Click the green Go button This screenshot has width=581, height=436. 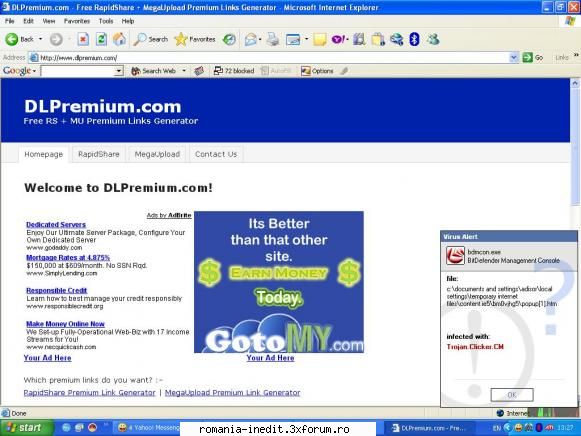click(x=533, y=57)
